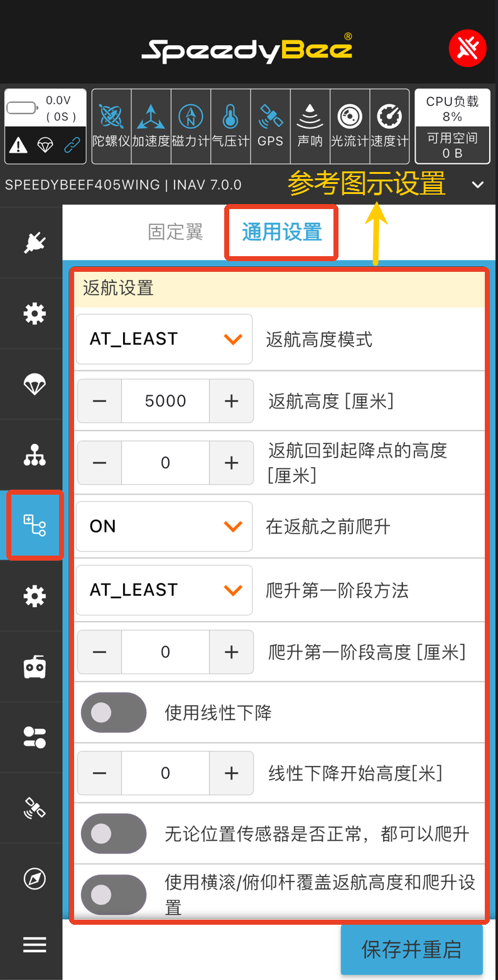Image resolution: width=498 pixels, height=980 pixels.
Task: Toggle 使用横滚/俯仰杆覆盖返航高度 switch
Action: 114,895
